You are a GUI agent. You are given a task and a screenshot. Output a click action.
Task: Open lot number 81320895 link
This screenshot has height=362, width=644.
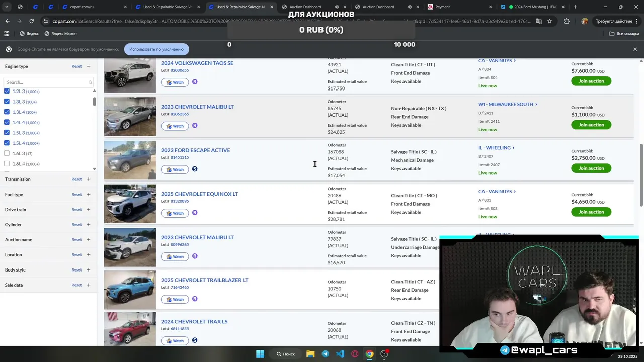180,201
